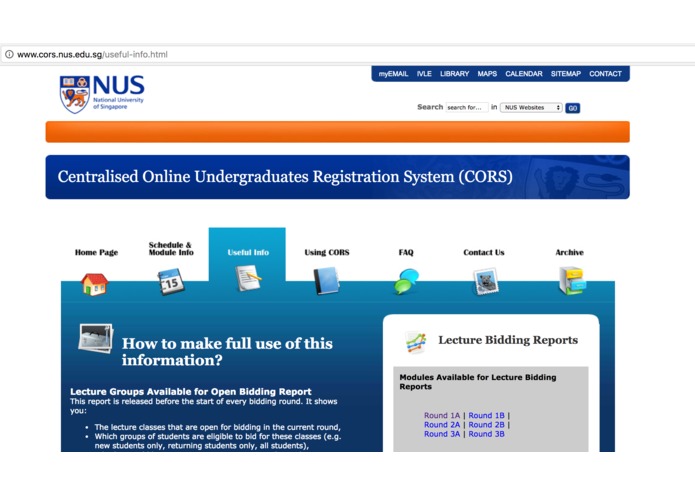695x494 pixels.
Task: Open the Round 2B report link
Action: click(x=486, y=424)
